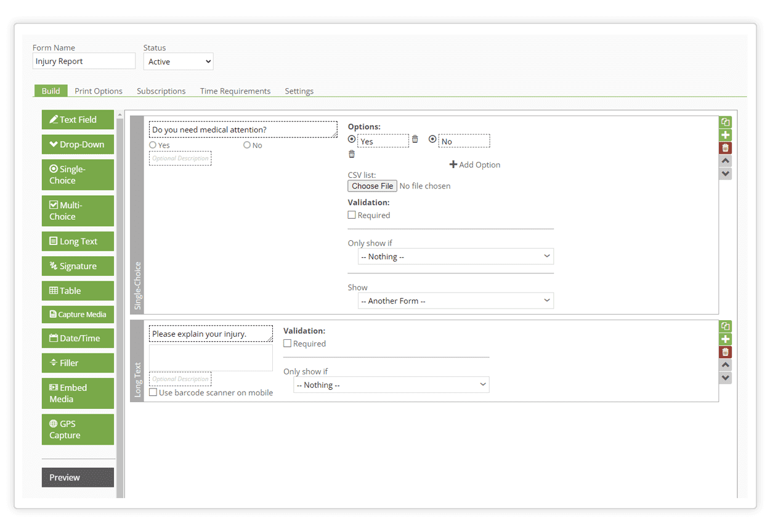Delete the Long Text question block
This screenshot has height=532, width=770.
(725, 352)
